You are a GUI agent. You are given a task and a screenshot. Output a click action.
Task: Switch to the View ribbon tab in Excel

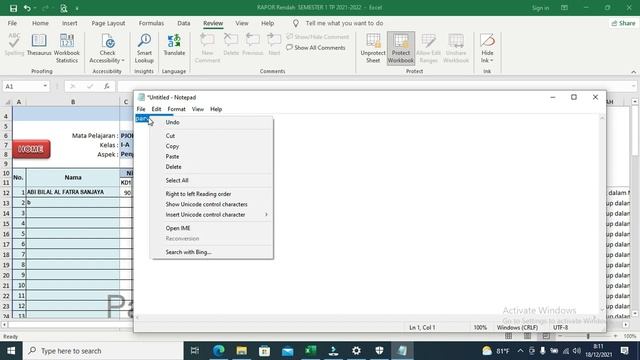(242, 23)
